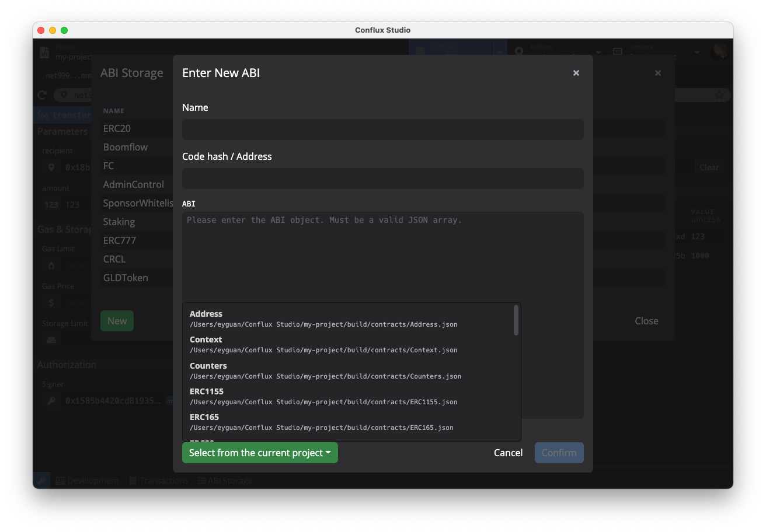766x532 pixels.
Task: Click the macOS green maximize button
Action: [64, 30]
